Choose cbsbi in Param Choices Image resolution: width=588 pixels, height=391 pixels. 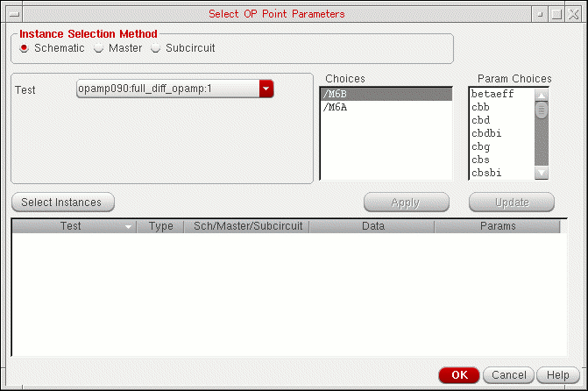tap(502, 173)
